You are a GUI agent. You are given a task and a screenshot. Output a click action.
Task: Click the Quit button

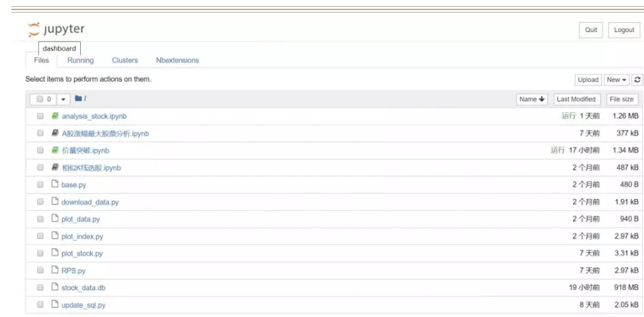591,30
